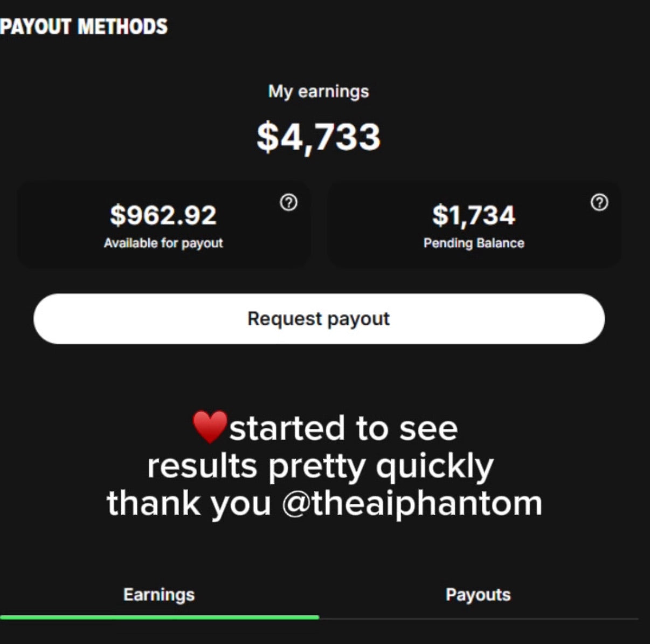Click the $962.92 available payout card

point(164,224)
